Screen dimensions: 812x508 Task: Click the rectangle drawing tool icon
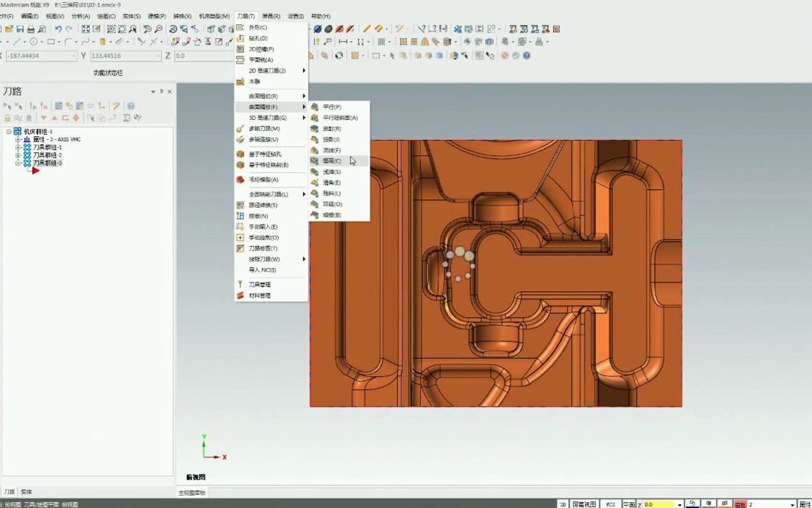coord(50,42)
